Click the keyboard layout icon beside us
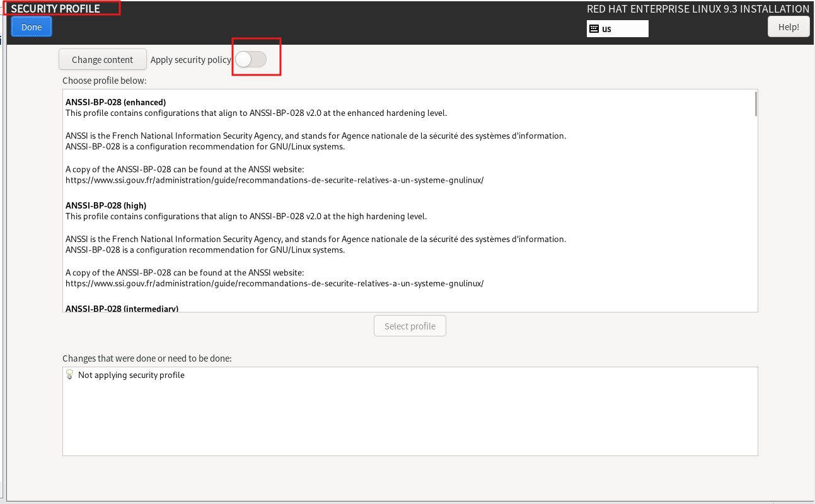This screenshot has height=504, width=815. [594, 28]
